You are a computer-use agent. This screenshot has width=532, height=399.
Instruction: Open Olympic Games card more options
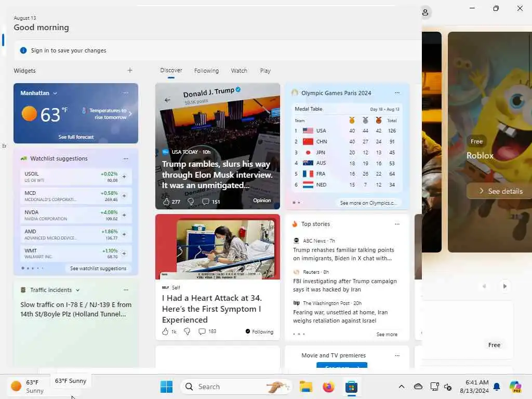pyautogui.click(x=397, y=92)
